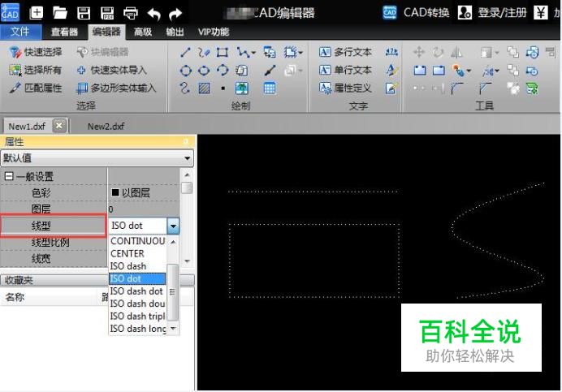The width and height of the screenshot is (562, 392).
Task: Save drawing with the floppy disk icon
Action: (84, 13)
